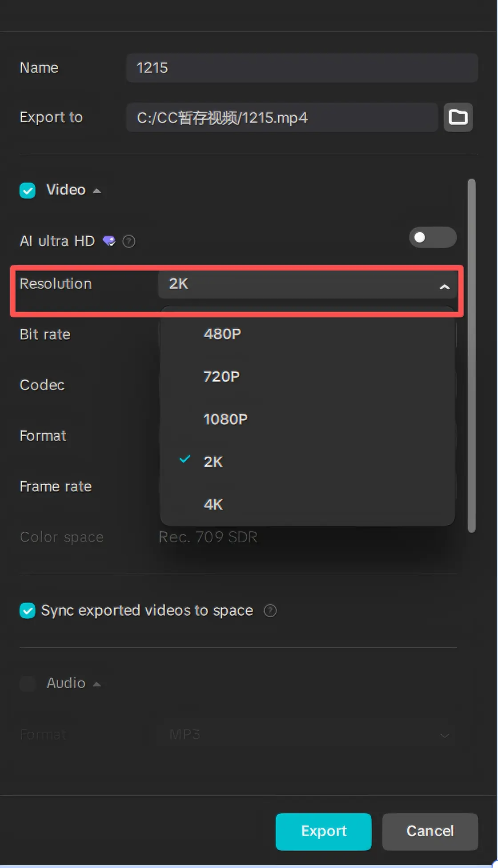Click the help icon next to Sync exported videos

270,610
